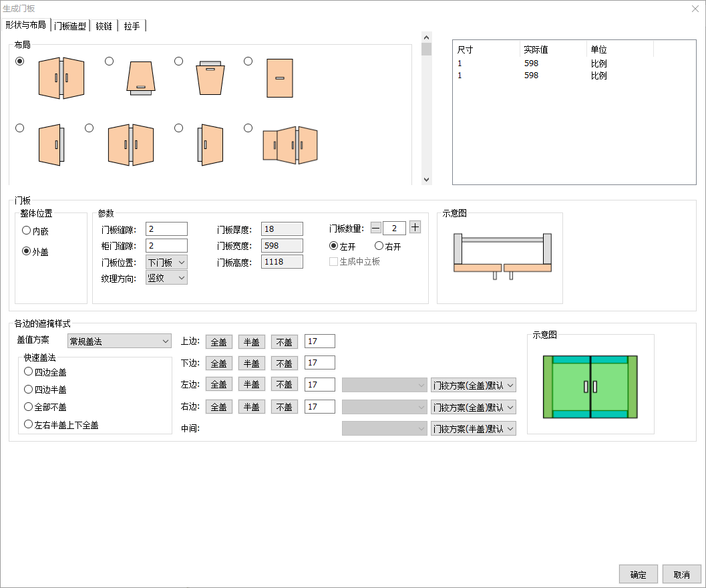This screenshot has height=588, width=706.
Task: Switch to 门板造型 tab
Action: coord(69,25)
